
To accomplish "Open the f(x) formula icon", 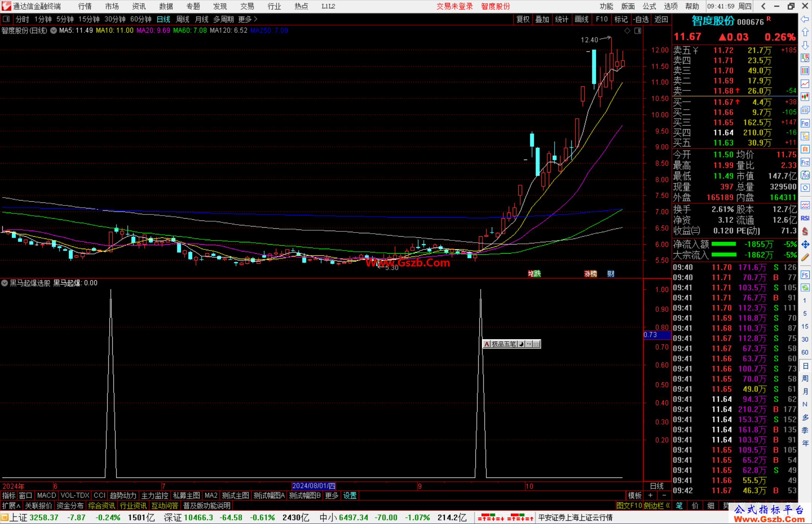I will [x=805, y=175].
